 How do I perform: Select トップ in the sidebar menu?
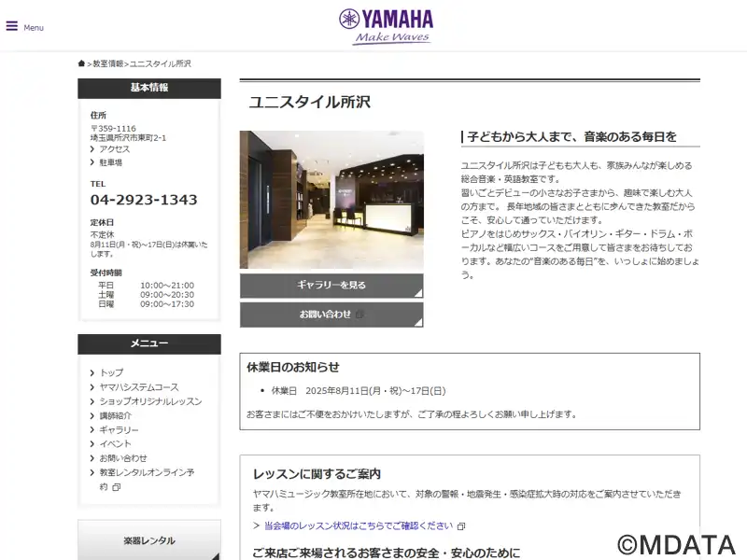(x=111, y=372)
